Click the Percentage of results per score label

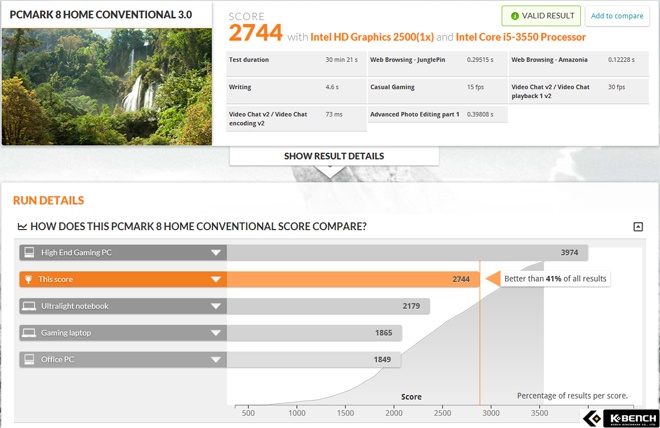572,396
